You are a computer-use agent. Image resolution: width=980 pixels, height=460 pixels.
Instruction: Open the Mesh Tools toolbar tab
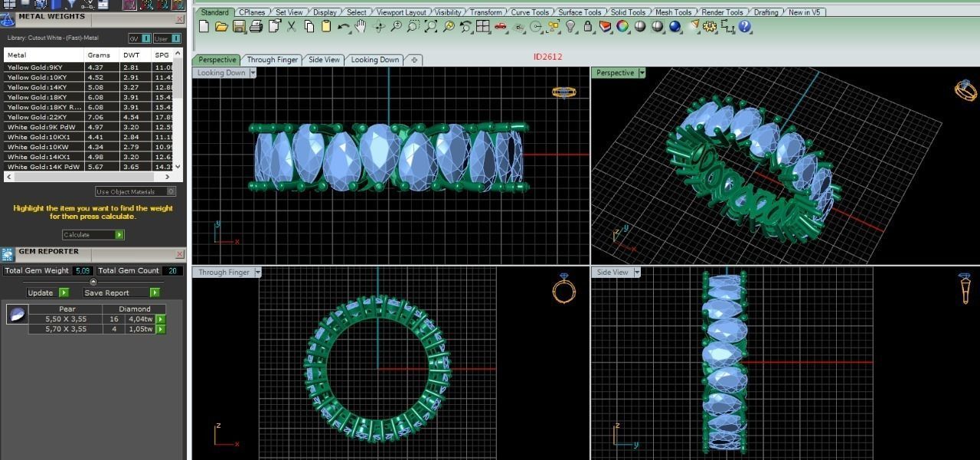pyautogui.click(x=674, y=12)
